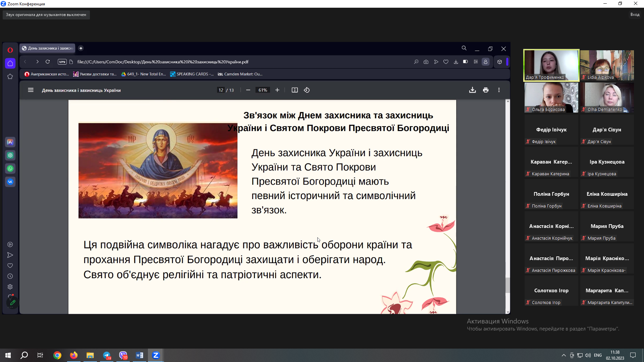Click the PDF print icon
This screenshot has width=644, height=362.
click(485, 90)
